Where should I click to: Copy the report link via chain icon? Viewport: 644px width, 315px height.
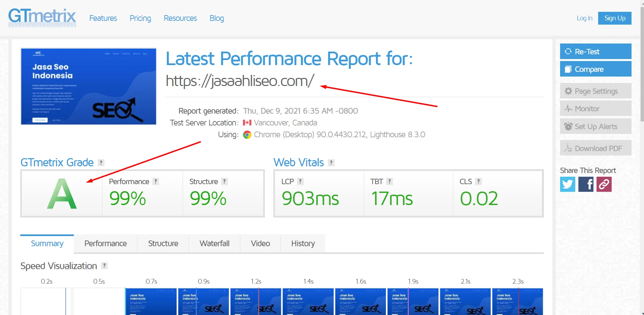click(604, 184)
